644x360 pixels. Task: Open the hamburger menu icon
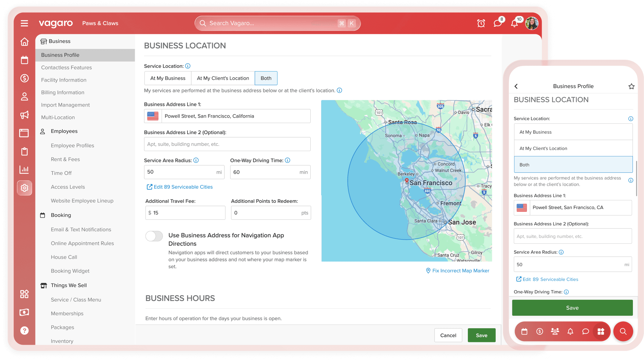click(24, 23)
